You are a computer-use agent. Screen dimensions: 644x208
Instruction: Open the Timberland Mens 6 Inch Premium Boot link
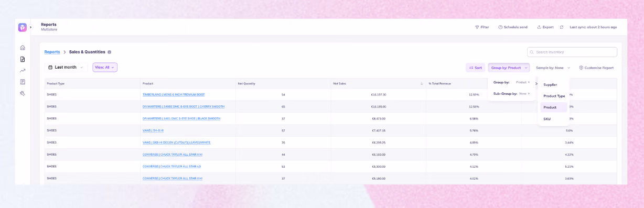coord(174,95)
